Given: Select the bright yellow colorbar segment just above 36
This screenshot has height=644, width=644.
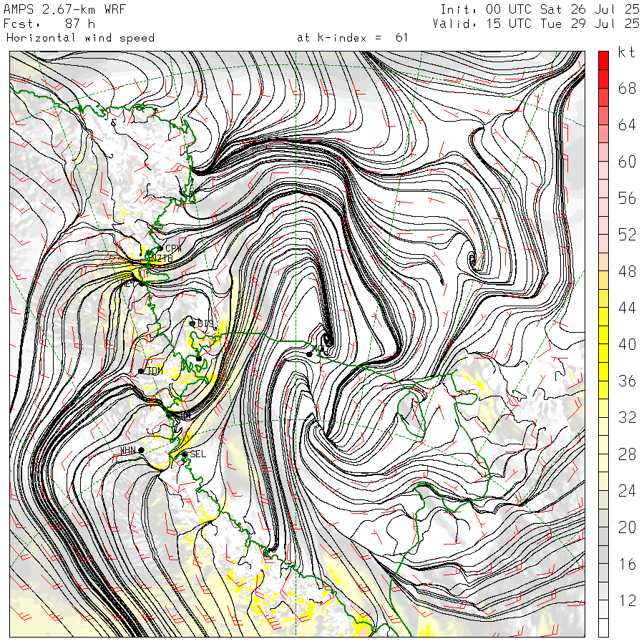Looking at the screenshot, I should point(603,371).
